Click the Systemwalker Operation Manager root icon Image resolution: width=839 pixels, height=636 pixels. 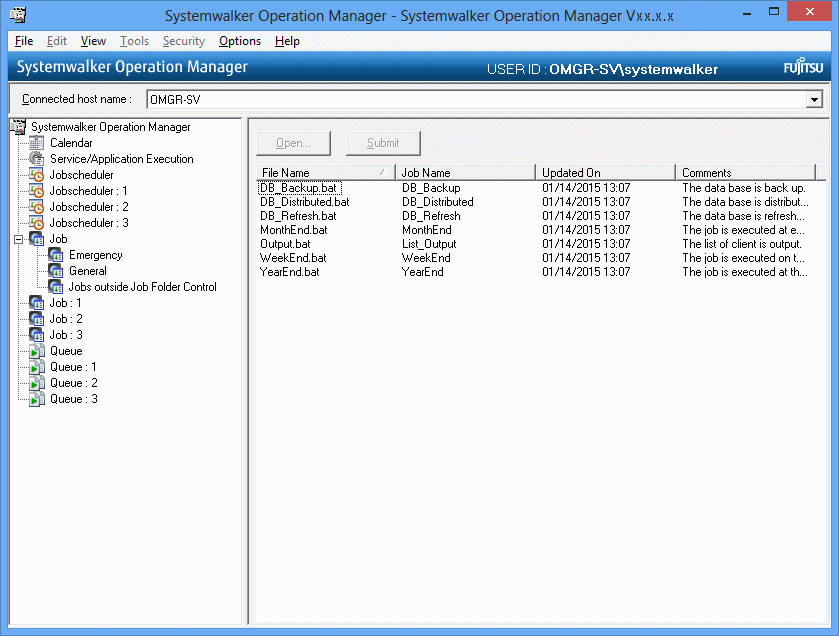18,127
